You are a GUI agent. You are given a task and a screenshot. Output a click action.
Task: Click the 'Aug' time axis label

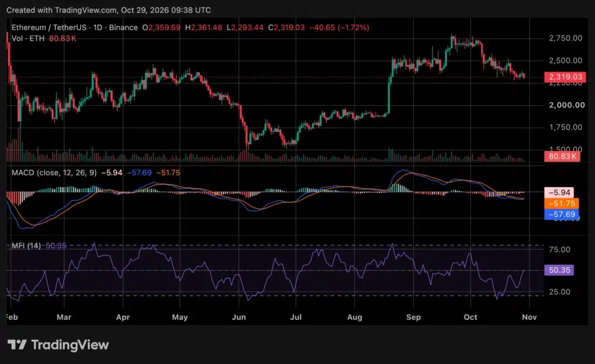[x=354, y=317]
